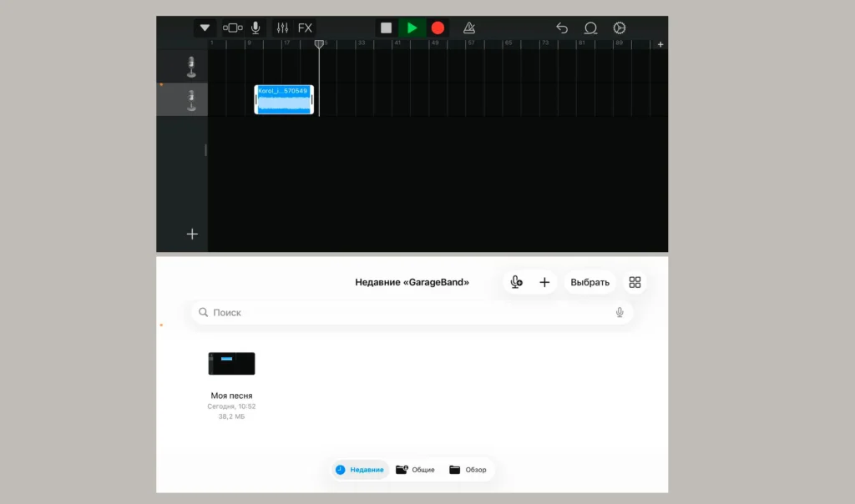This screenshot has height=504, width=855.
Task: Toggle the metronome
Action: (469, 28)
